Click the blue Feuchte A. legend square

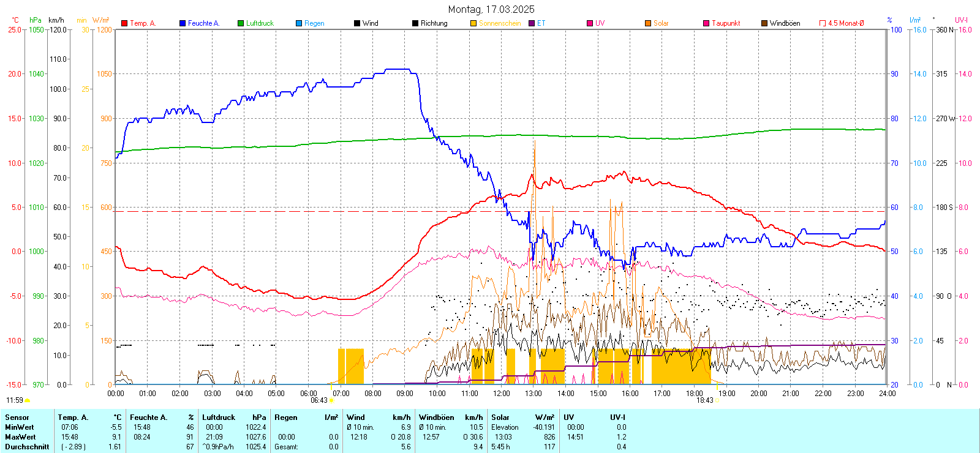coord(183,23)
